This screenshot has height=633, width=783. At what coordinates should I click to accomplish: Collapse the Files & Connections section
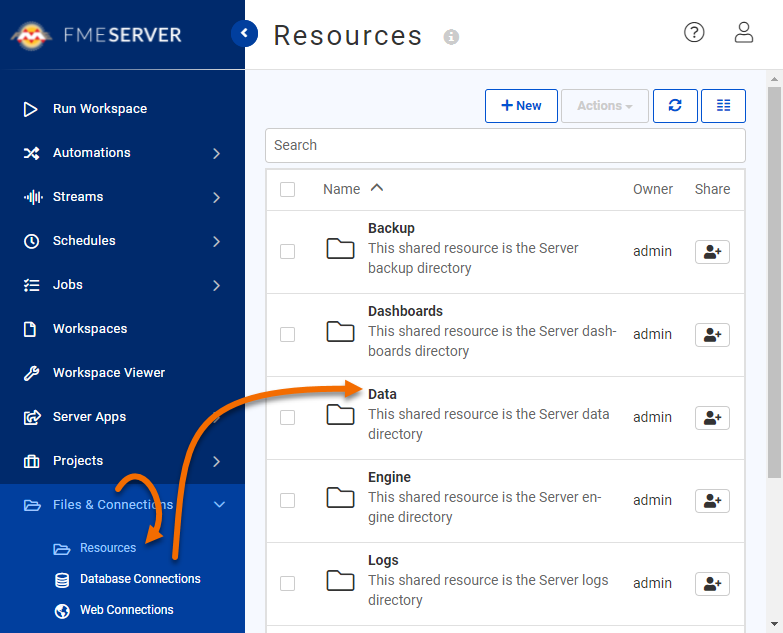(220, 505)
